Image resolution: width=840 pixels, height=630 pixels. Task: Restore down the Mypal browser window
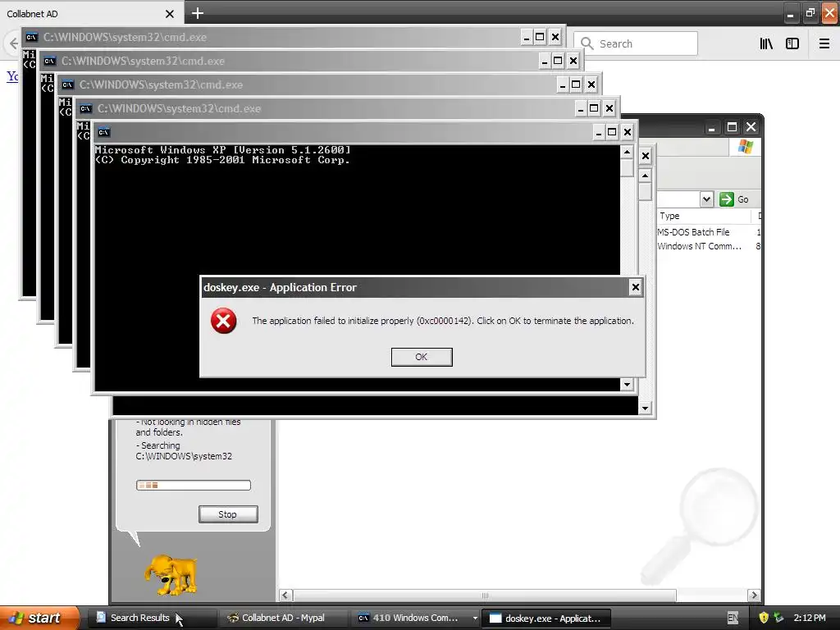[x=810, y=13]
